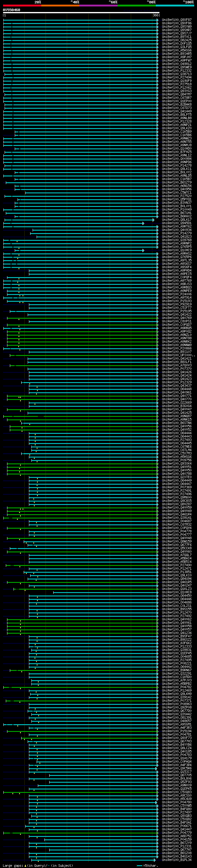
Task: Select UniRef100_P04780 label
Action: 177,802
